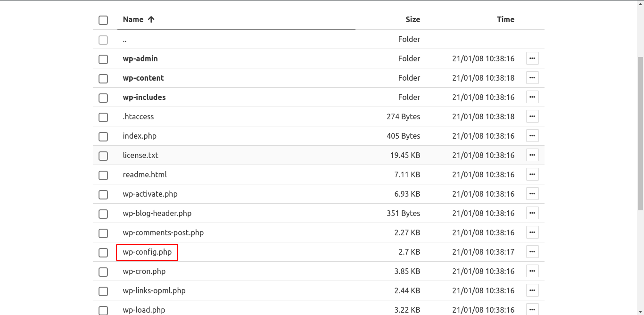Open the more options menu for wp-content
This screenshot has width=644, height=315.
(x=532, y=78)
